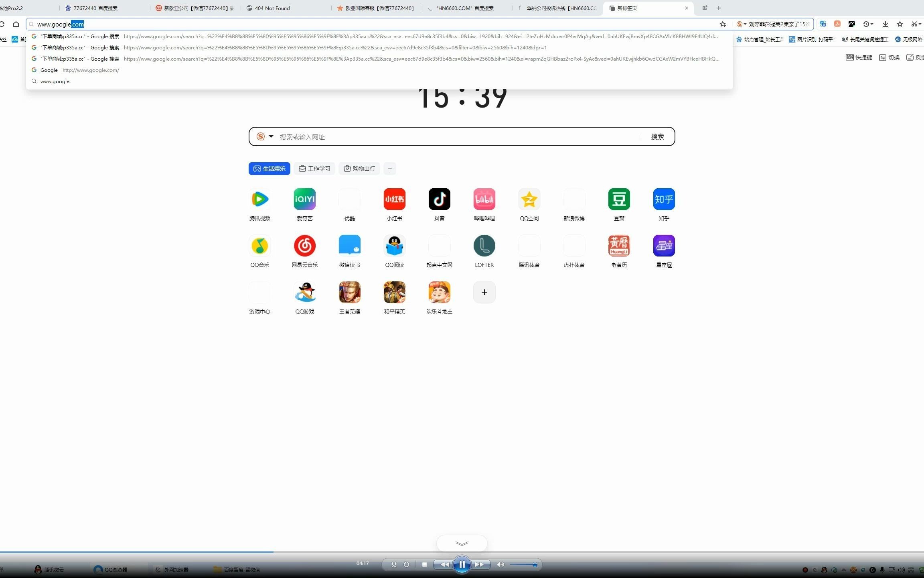This screenshot has height=578, width=924.
Task: Click the 快捷键 shortcut keys link
Action: (859, 57)
